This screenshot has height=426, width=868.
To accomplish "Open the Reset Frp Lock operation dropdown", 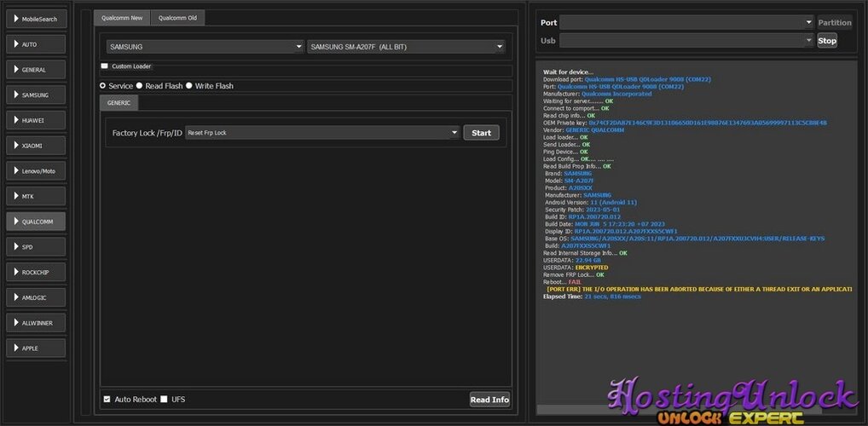I will [323, 133].
